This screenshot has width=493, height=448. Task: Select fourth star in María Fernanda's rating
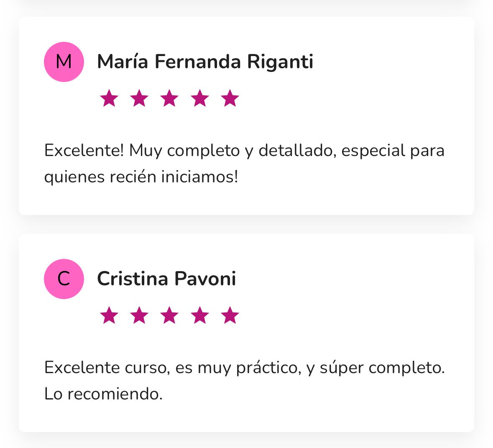tap(200, 99)
